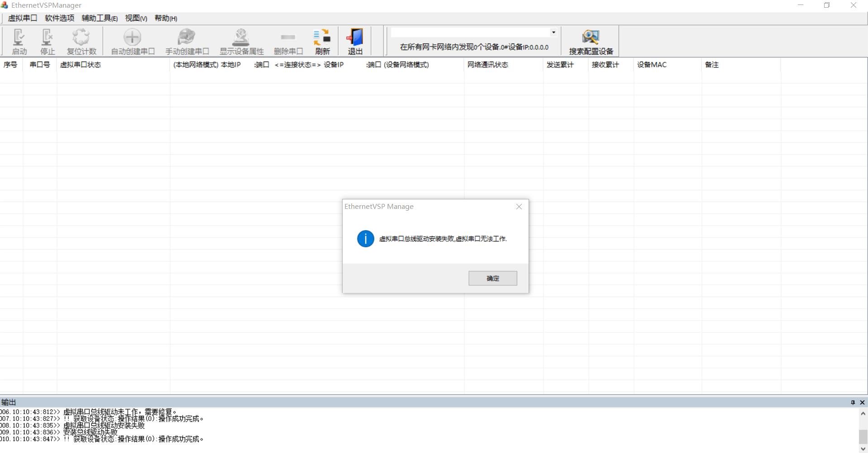Screen dimensions: 868x453
Task: Restore down the EthernetVSPManager window
Action: pyautogui.click(x=827, y=5)
